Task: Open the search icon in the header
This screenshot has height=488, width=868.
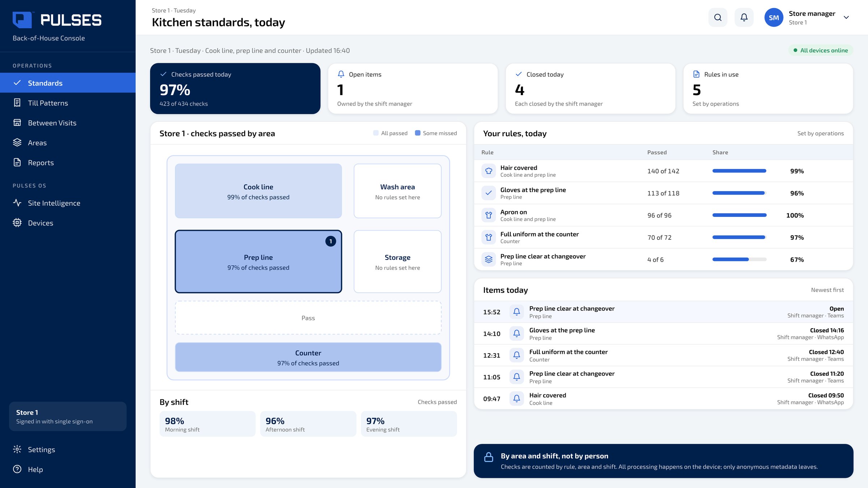Action: (x=718, y=17)
